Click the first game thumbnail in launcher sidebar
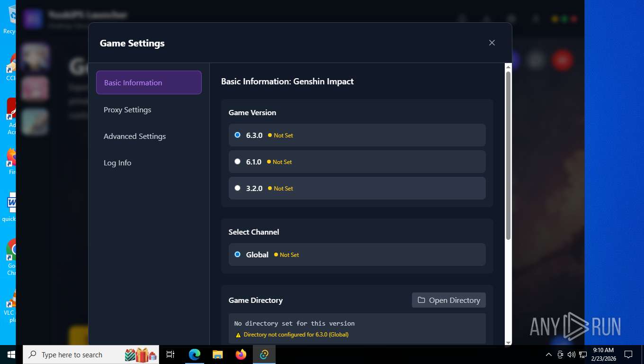644x364 pixels. pos(35,57)
